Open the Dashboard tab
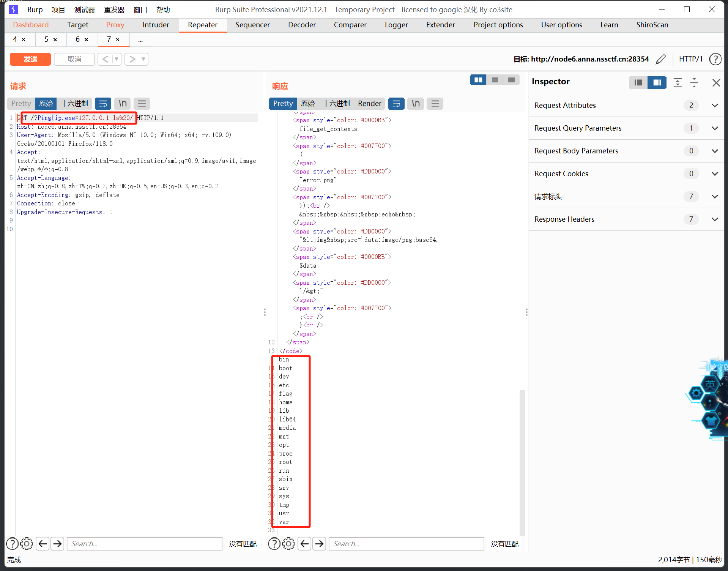Viewport: 728px width, 571px height. [x=31, y=25]
